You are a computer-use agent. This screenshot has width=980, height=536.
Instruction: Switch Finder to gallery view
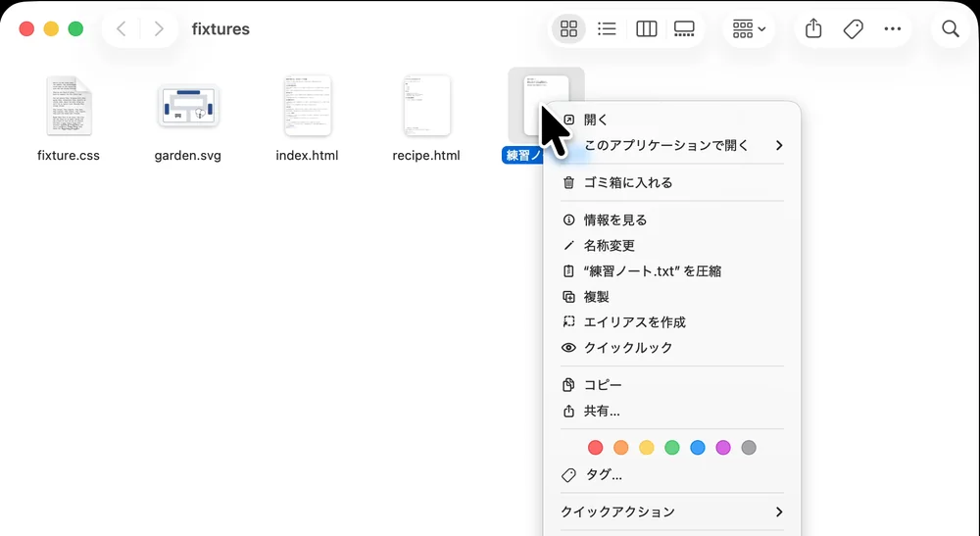(x=684, y=28)
